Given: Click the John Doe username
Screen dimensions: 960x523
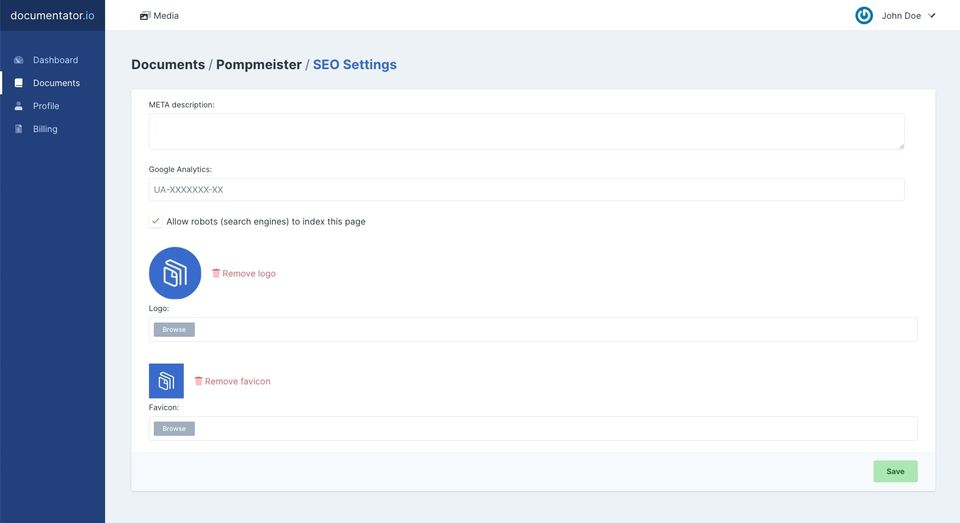Looking at the screenshot, I should point(901,15).
